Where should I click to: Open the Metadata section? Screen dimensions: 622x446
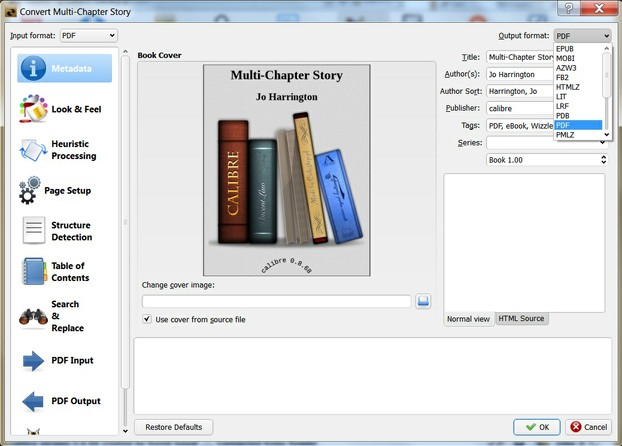(65, 68)
